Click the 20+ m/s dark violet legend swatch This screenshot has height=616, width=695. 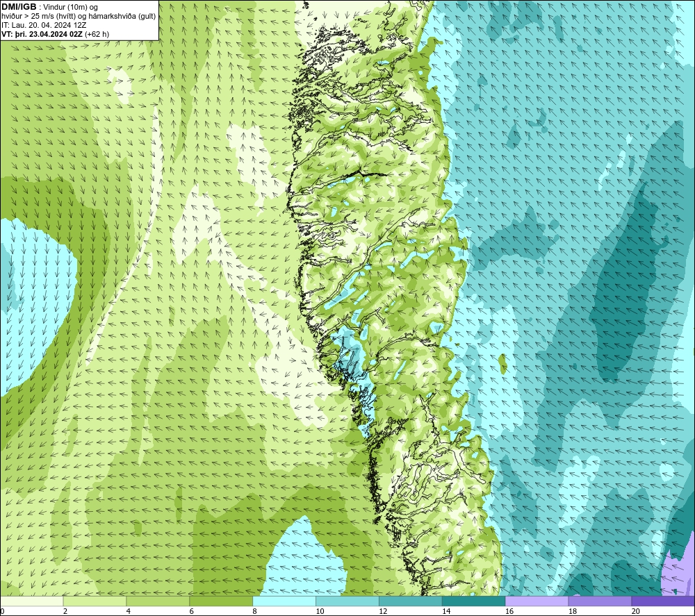[663, 601]
